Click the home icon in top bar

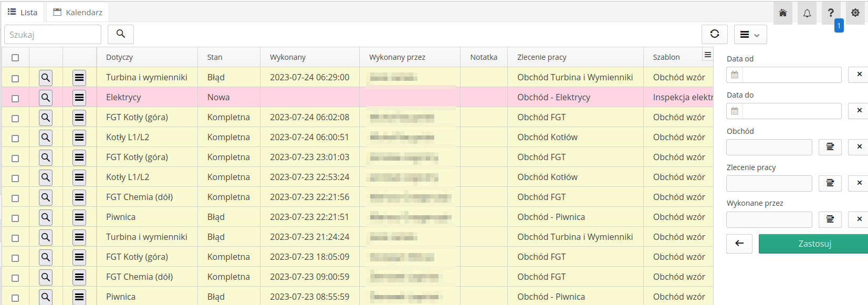(782, 13)
